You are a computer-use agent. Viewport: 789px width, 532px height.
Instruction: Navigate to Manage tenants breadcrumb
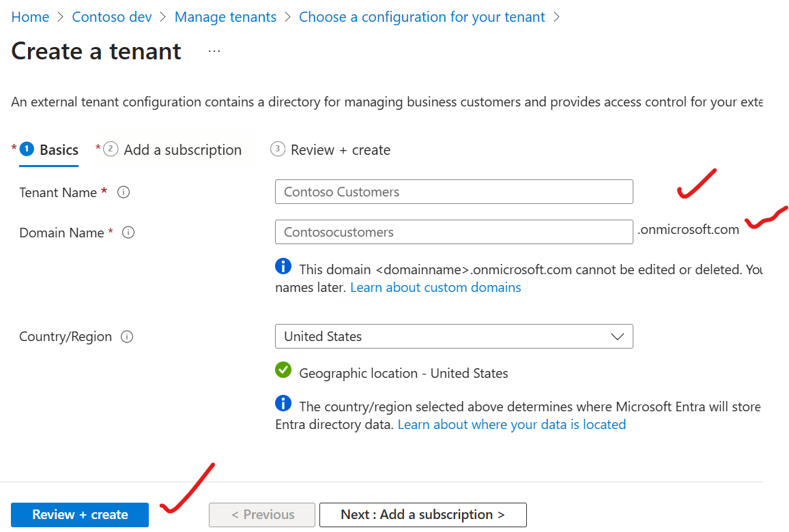(225, 16)
